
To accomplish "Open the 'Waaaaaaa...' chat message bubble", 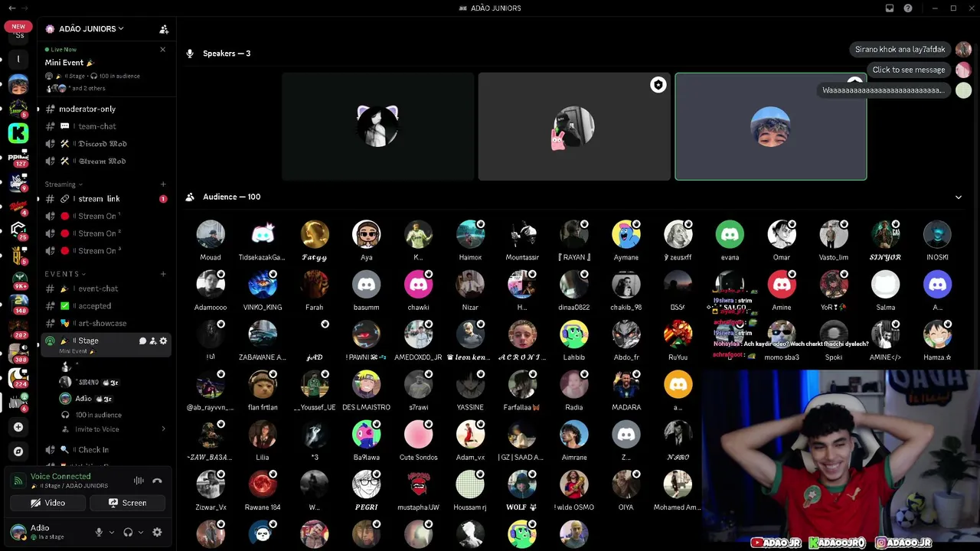I will pos(884,90).
